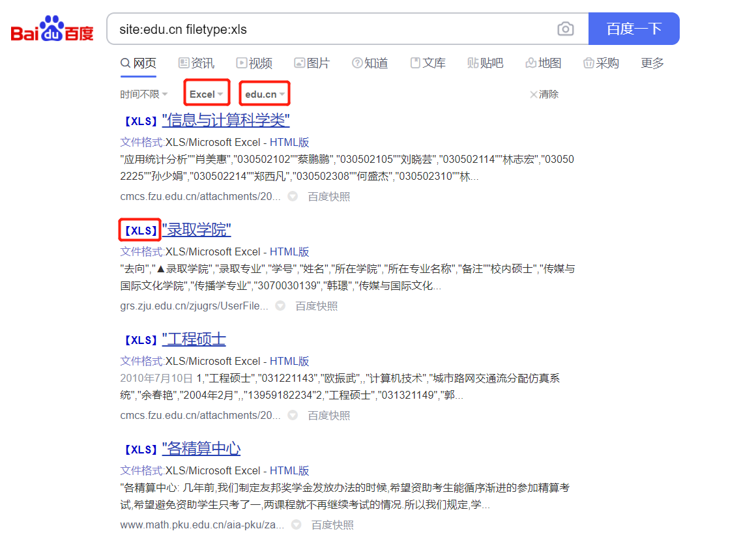Open HTML版 for 信息与计算科学类 result

(x=289, y=142)
